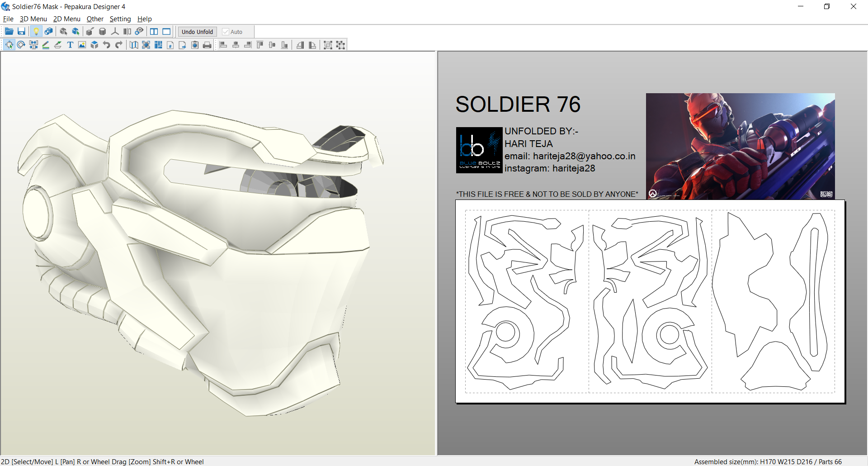Print the pattern using the printer icon
Screen dimensions: 868x466
(x=207, y=45)
